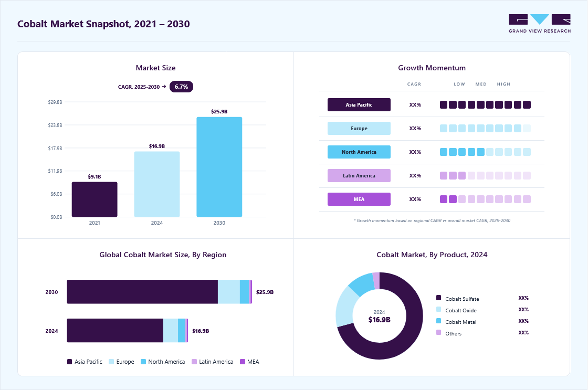Click the Grand View Research logo
This screenshot has width=588, height=390.
[x=540, y=24]
